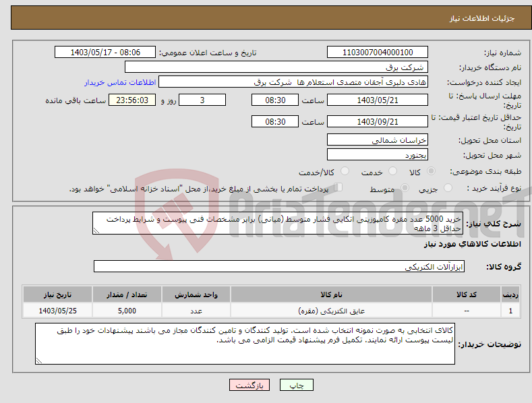Click the delivery city field بجنورد
The height and width of the screenshot is (403, 532).
point(378,155)
